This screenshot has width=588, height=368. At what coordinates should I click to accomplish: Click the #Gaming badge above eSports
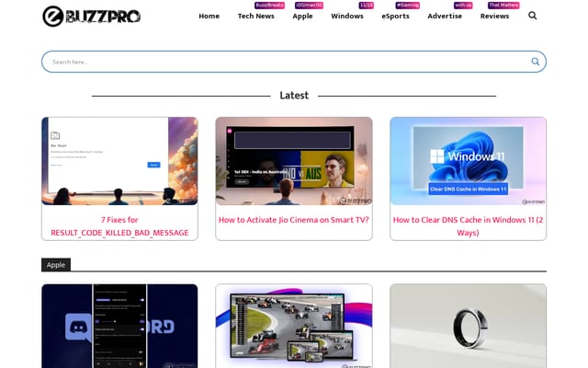407,6
